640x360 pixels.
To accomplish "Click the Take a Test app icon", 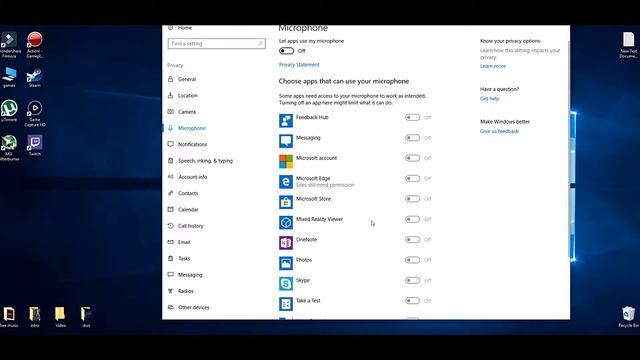I will 286,304.
